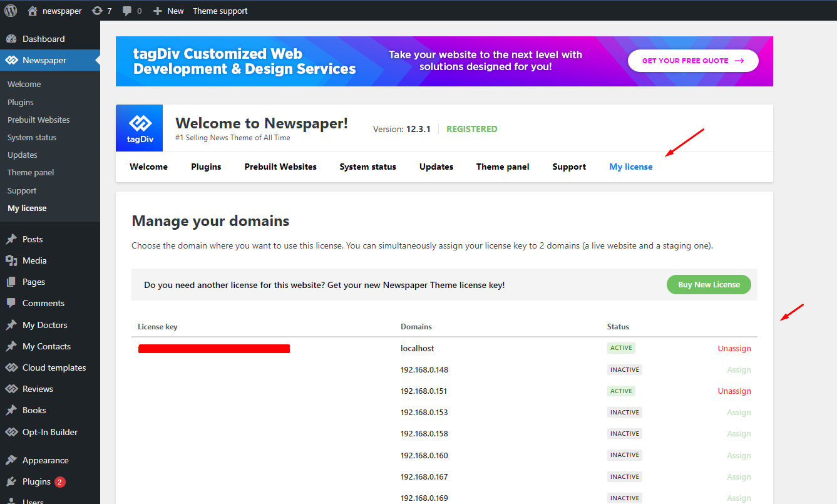Click the Appearance brush icon
The image size is (837, 504).
click(x=11, y=460)
